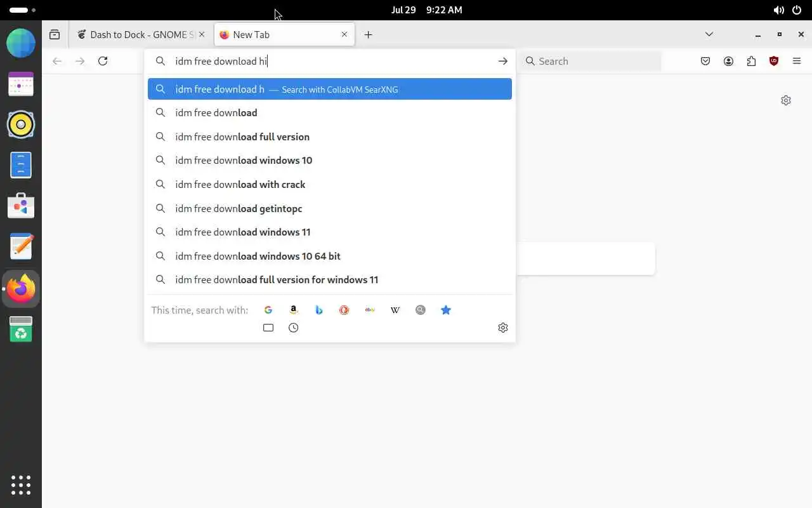
Task: Switch to the Dash to Dock tab
Action: click(141, 34)
